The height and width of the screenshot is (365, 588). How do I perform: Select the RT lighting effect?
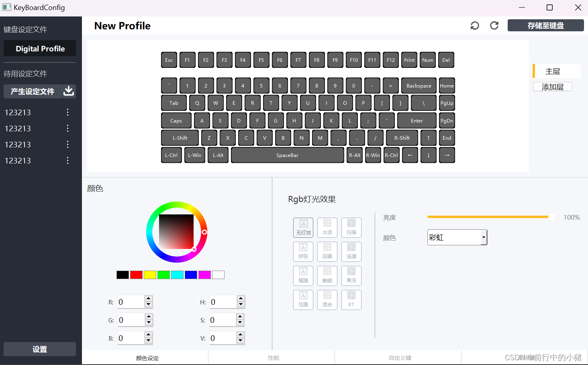click(351, 300)
